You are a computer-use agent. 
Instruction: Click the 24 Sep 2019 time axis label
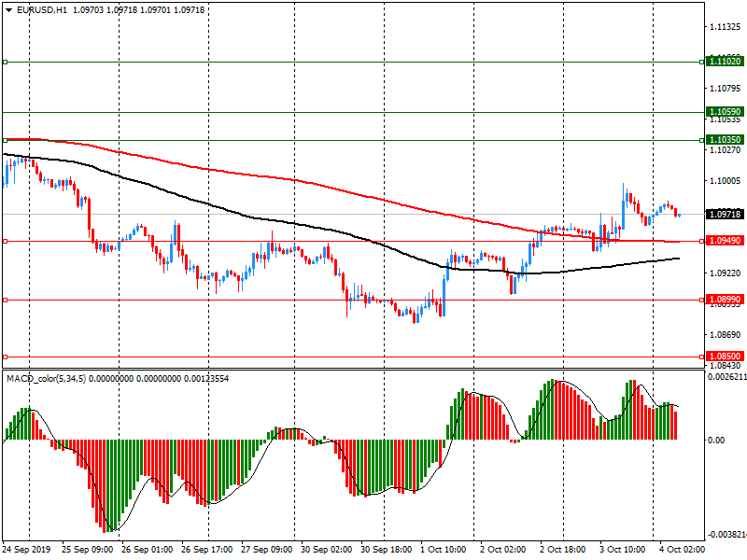pyautogui.click(x=27, y=551)
